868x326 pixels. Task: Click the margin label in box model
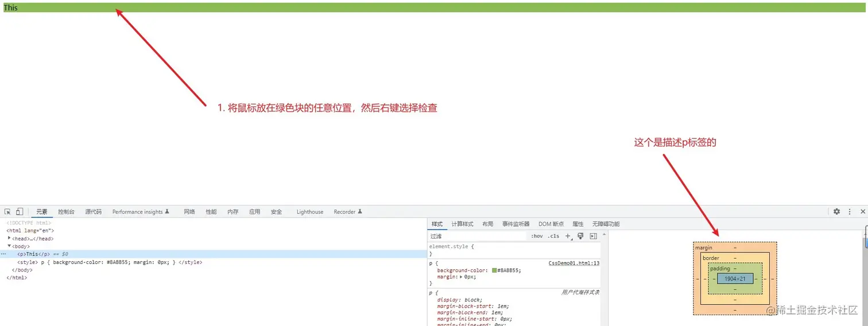click(x=704, y=248)
